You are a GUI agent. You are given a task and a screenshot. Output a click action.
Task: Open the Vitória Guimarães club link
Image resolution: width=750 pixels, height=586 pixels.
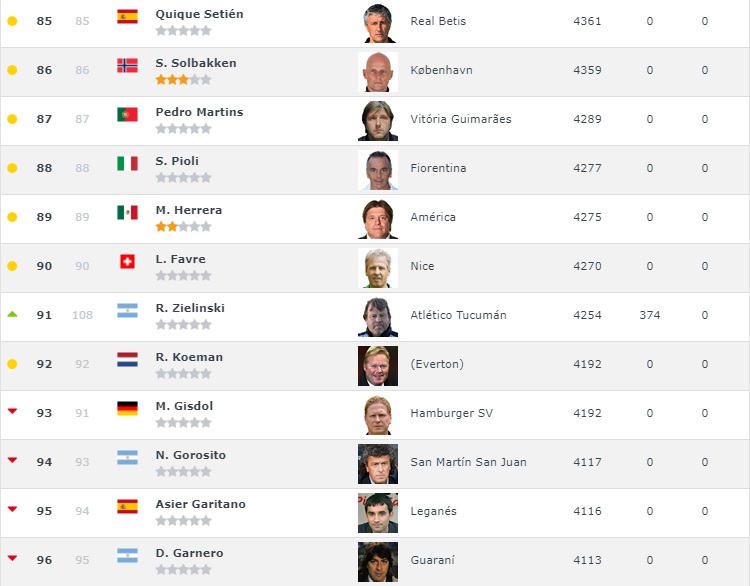point(461,119)
